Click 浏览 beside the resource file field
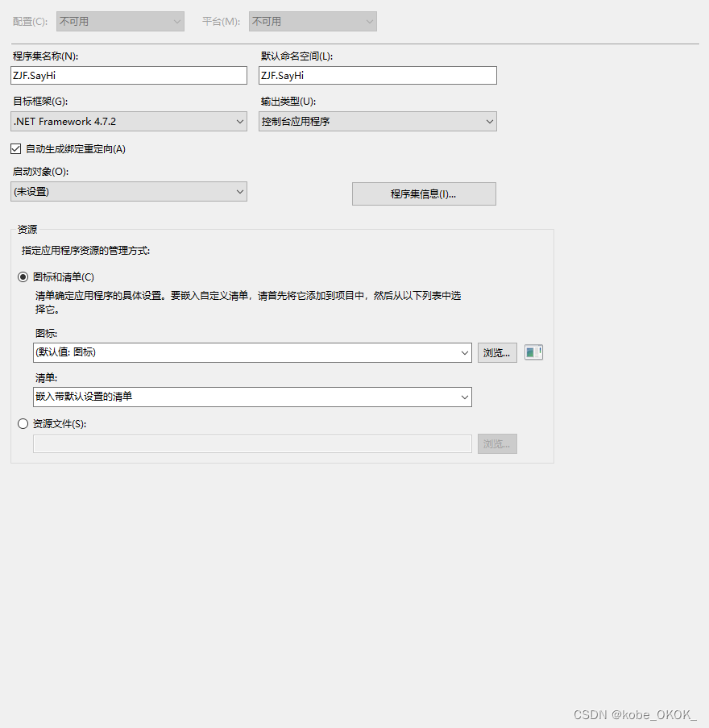 coord(497,443)
